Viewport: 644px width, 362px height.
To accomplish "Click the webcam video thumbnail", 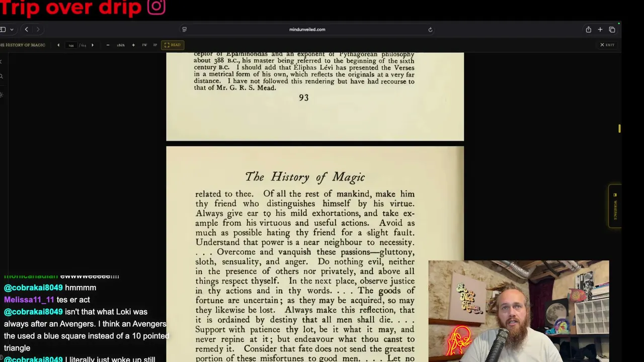I will pyautogui.click(x=519, y=311).
